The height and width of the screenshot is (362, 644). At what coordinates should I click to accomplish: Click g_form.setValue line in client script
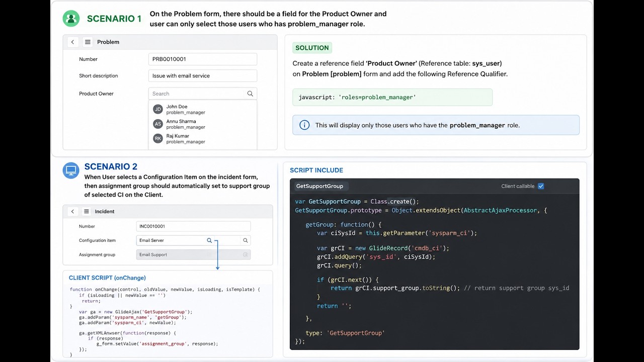(157, 344)
